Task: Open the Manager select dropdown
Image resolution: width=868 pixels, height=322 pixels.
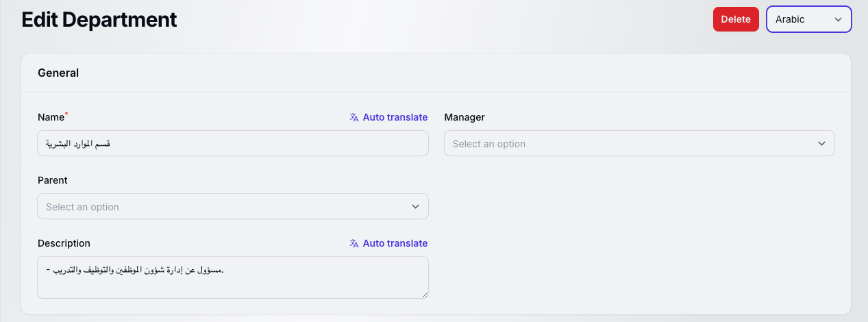Action: point(630,144)
